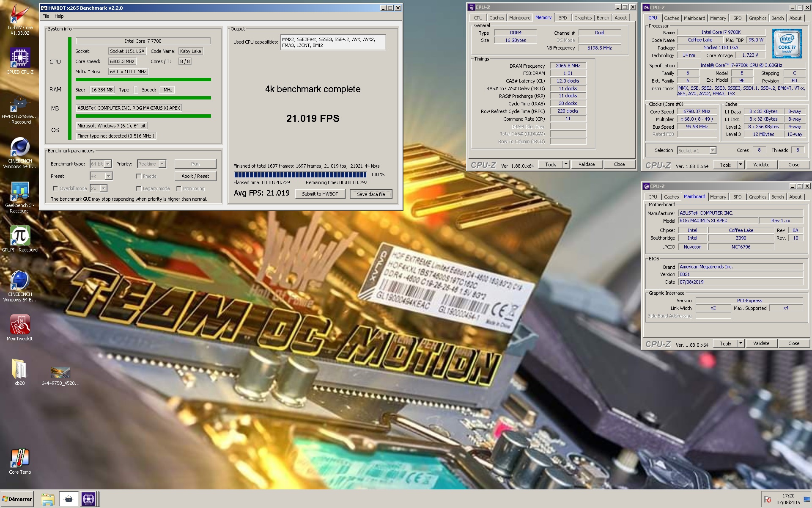Select About tab in CPU-Z mainboard window
812x508 pixels.
tap(795, 197)
